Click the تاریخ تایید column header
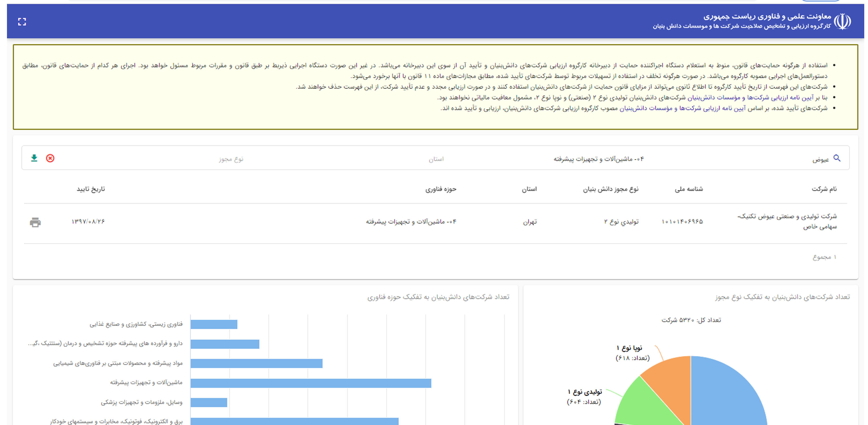 pos(91,189)
